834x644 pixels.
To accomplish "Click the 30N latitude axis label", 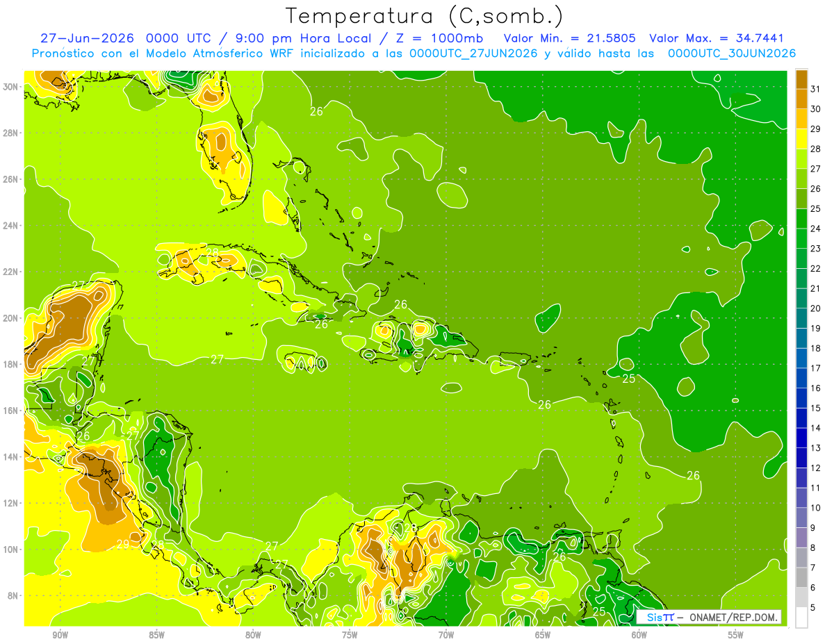I will [x=10, y=87].
